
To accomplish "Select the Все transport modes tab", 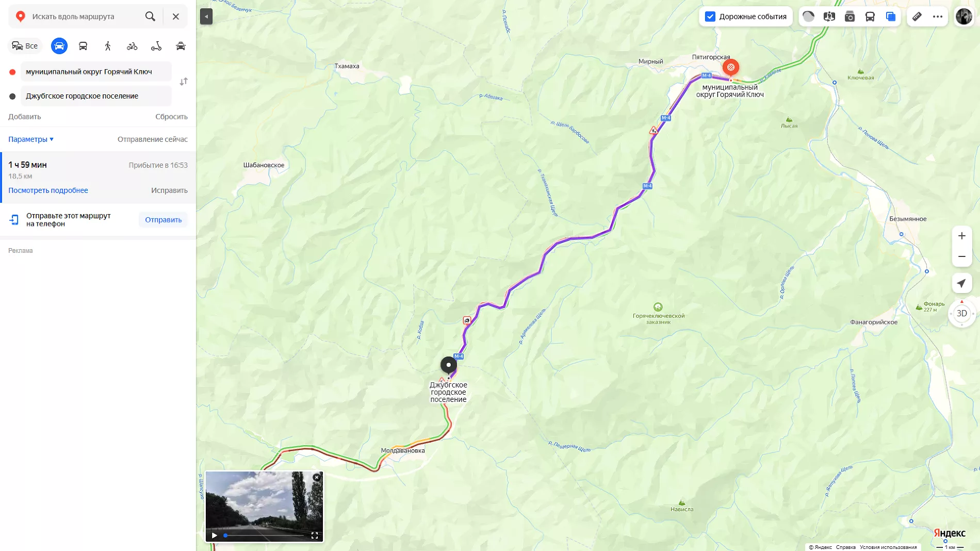I will click(25, 46).
